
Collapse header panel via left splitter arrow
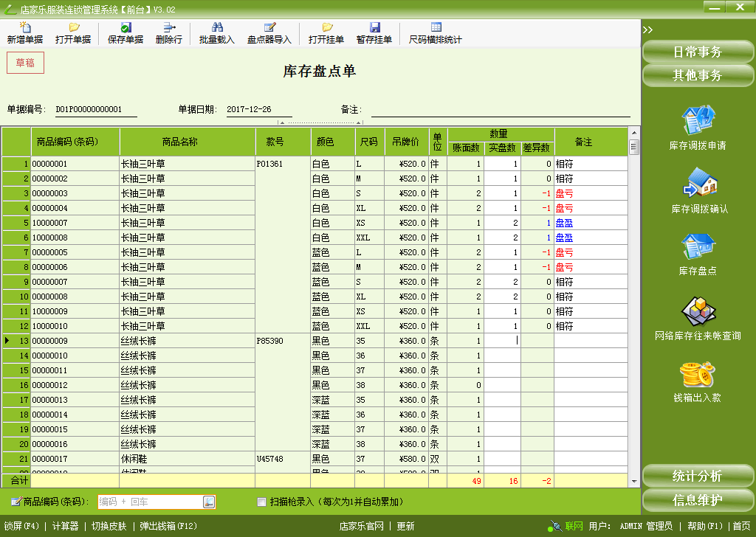point(282,122)
